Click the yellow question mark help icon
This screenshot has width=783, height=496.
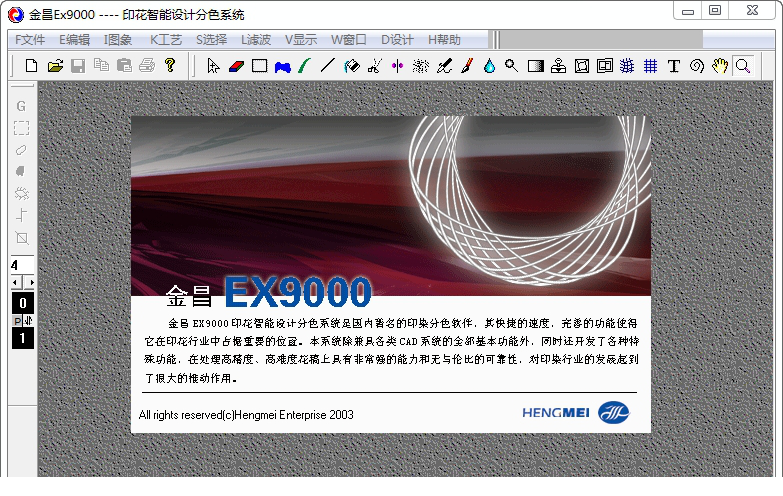170,65
